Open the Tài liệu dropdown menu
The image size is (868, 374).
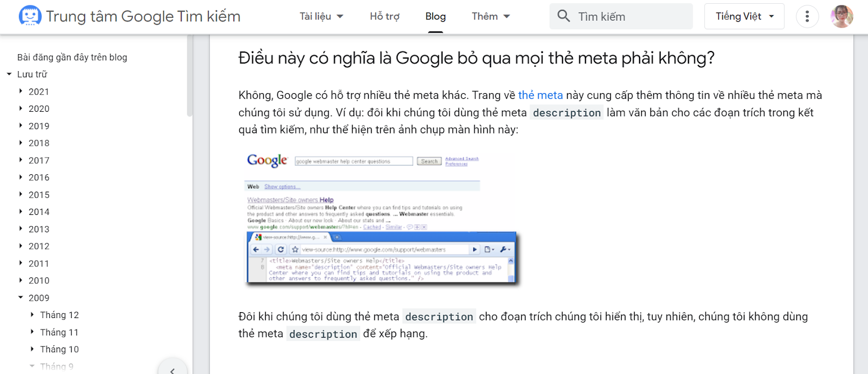(x=321, y=16)
